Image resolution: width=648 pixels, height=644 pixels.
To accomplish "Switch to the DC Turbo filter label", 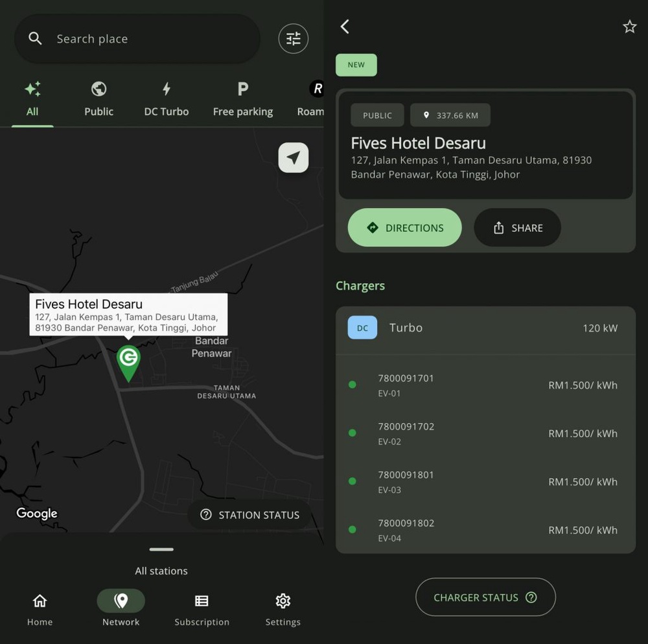I will [x=166, y=111].
